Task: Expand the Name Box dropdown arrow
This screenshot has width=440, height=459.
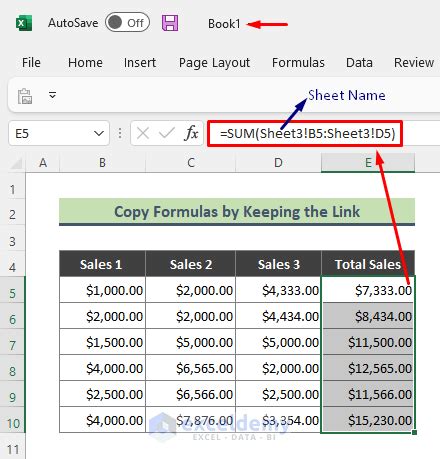Action: coord(99,134)
